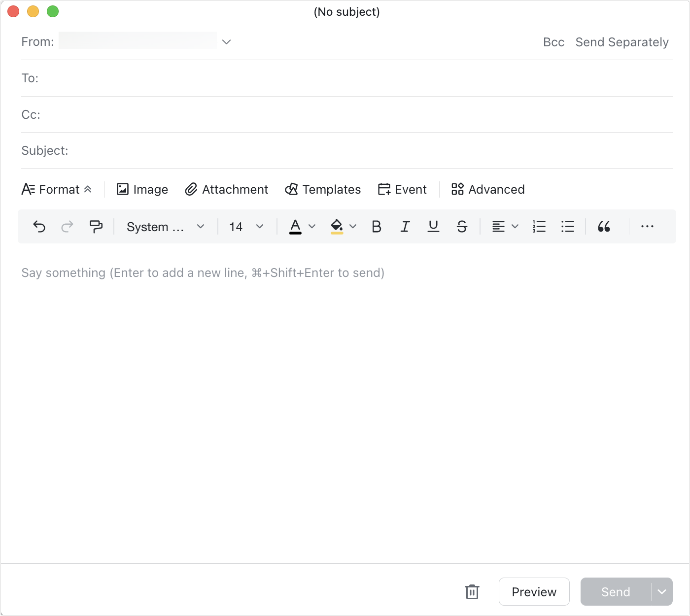The image size is (690, 616).
Task: Open the highlight color picker
Action: pyautogui.click(x=343, y=226)
